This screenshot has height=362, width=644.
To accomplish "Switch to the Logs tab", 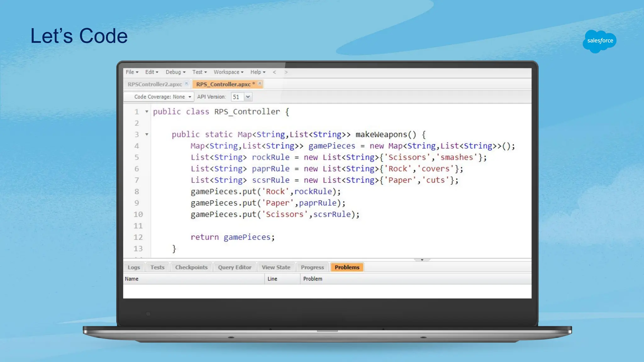I will click(134, 267).
